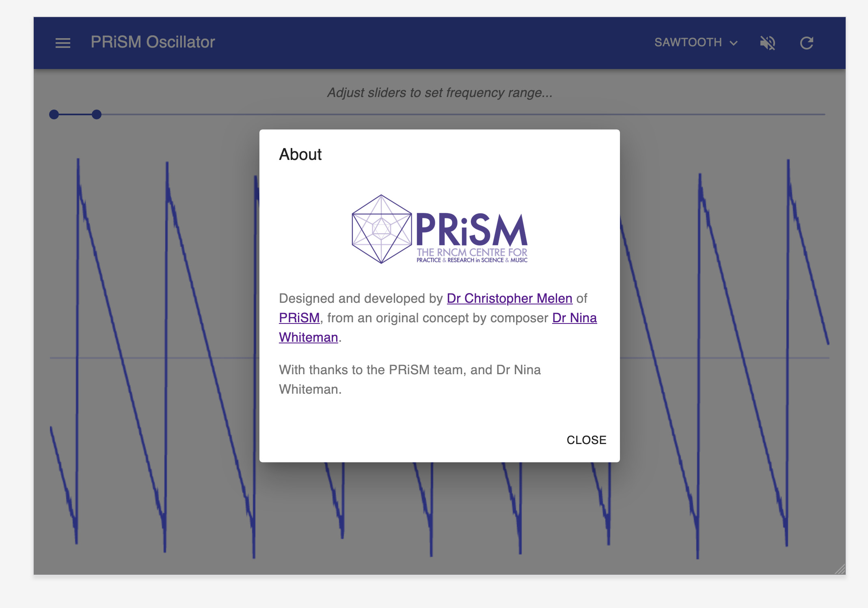Viewport: 868px width, 608px height.
Task: Click the refresh reset icon
Action: click(x=806, y=43)
